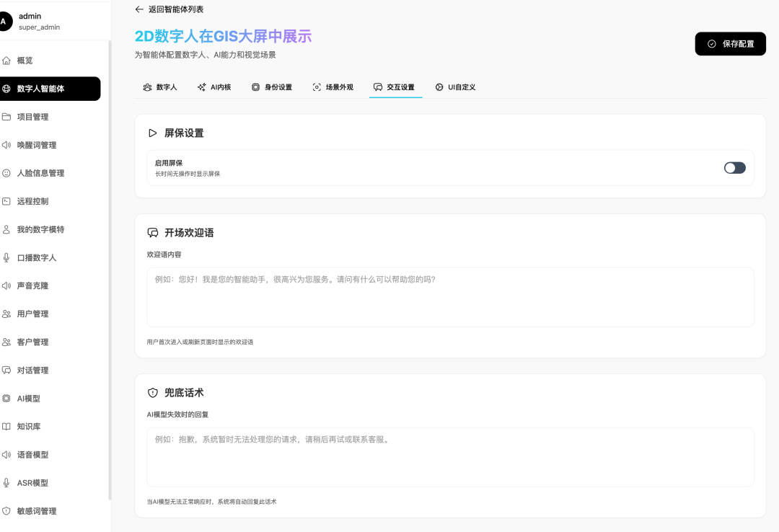Click the globe icon beside 数字人智能体
The image size is (779, 532).
click(6, 89)
